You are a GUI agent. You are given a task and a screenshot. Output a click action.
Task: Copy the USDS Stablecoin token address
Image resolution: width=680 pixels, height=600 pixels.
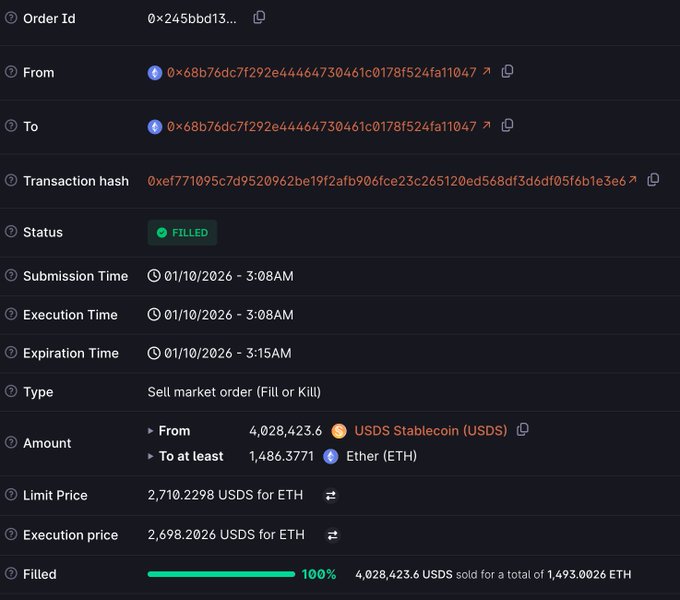[523, 430]
